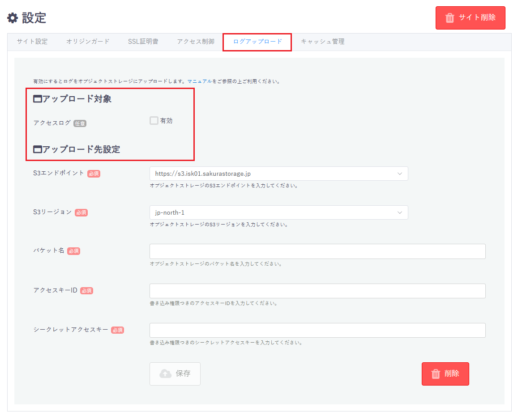518x420 pixels.
Task: Click the chevron arrow of jp-north-1 selector
Action: (400, 213)
